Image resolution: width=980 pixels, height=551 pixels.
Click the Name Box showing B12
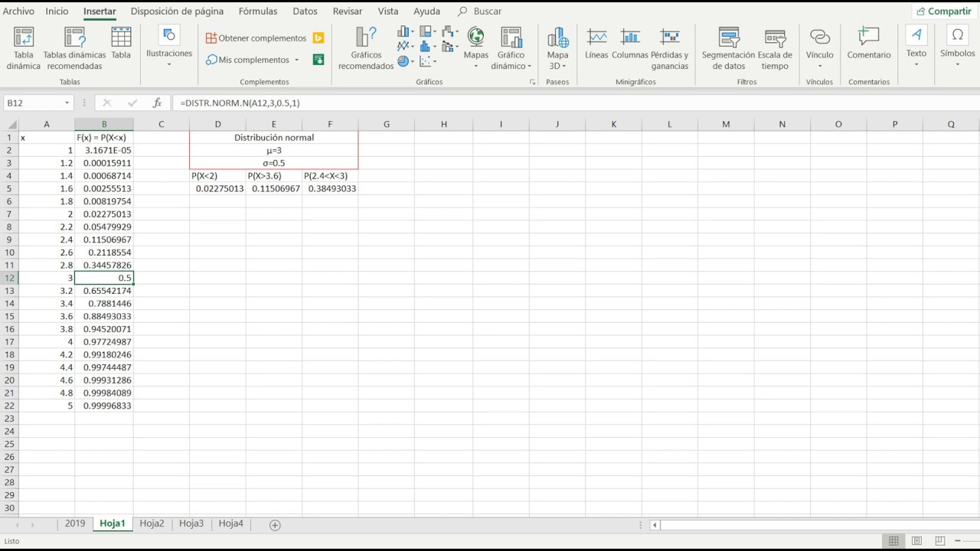pyautogui.click(x=32, y=103)
